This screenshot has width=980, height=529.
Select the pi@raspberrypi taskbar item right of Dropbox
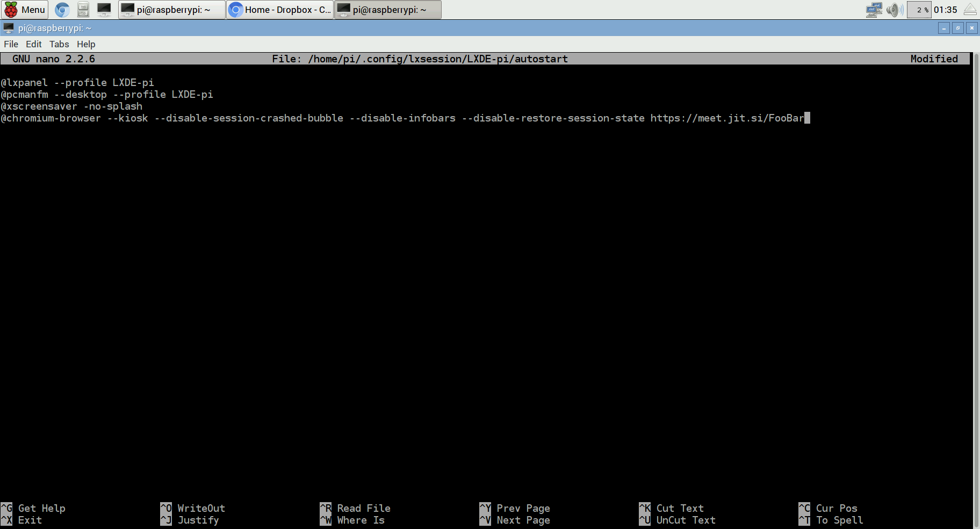388,10
